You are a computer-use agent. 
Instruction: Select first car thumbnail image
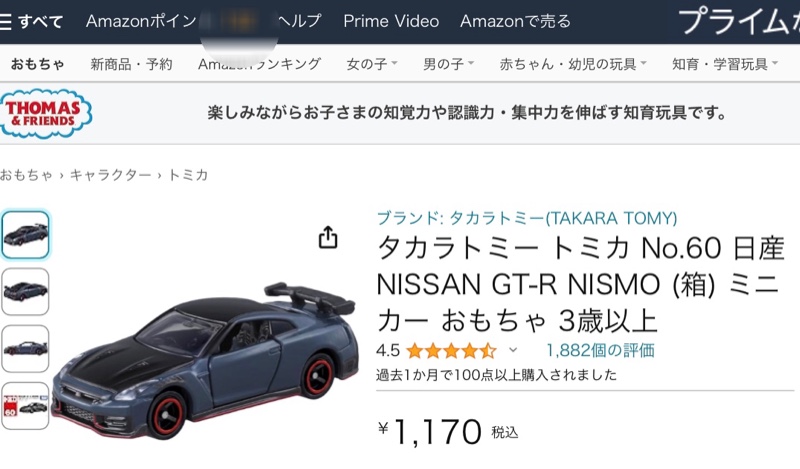(x=25, y=235)
